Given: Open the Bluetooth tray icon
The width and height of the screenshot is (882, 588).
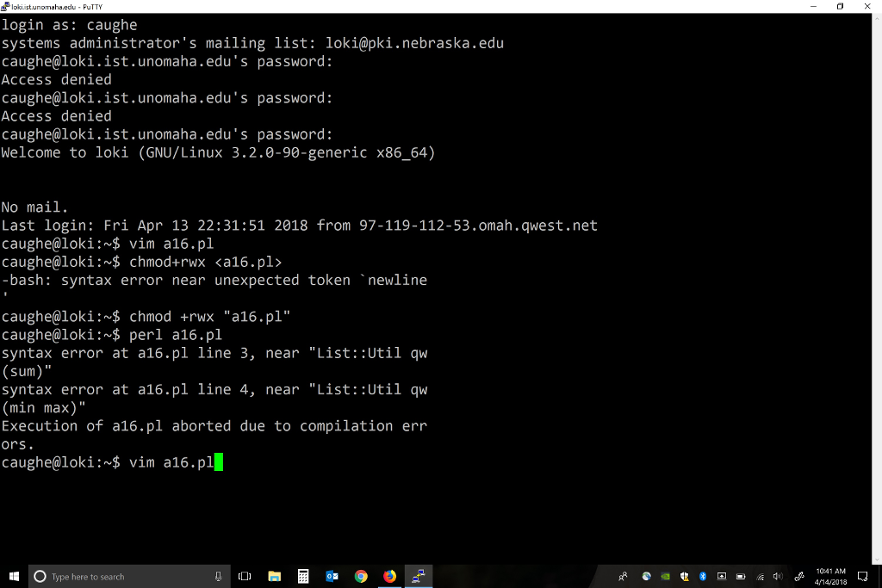Looking at the screenshot, I should click(x=703, y=576).
